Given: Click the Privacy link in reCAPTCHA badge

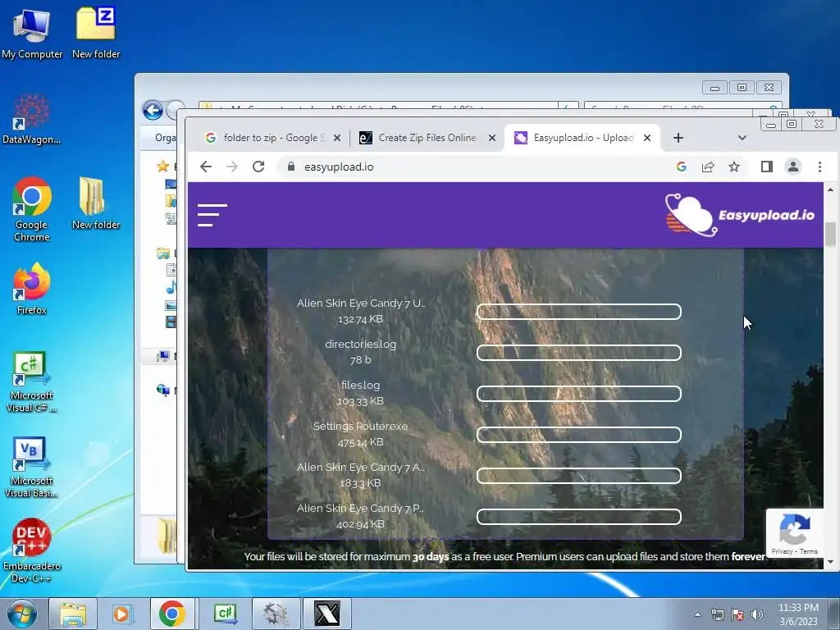Looking at the screenshot, I should [x=782, y=551].
